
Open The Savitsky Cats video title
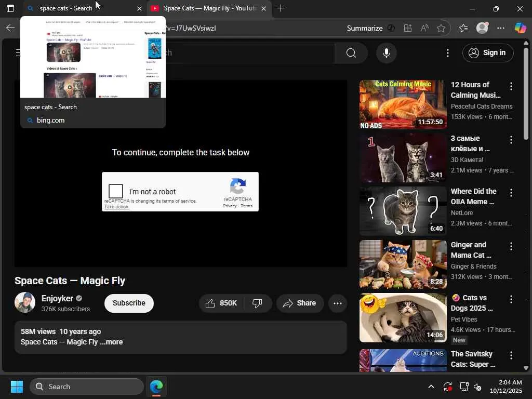click(473, 359)
